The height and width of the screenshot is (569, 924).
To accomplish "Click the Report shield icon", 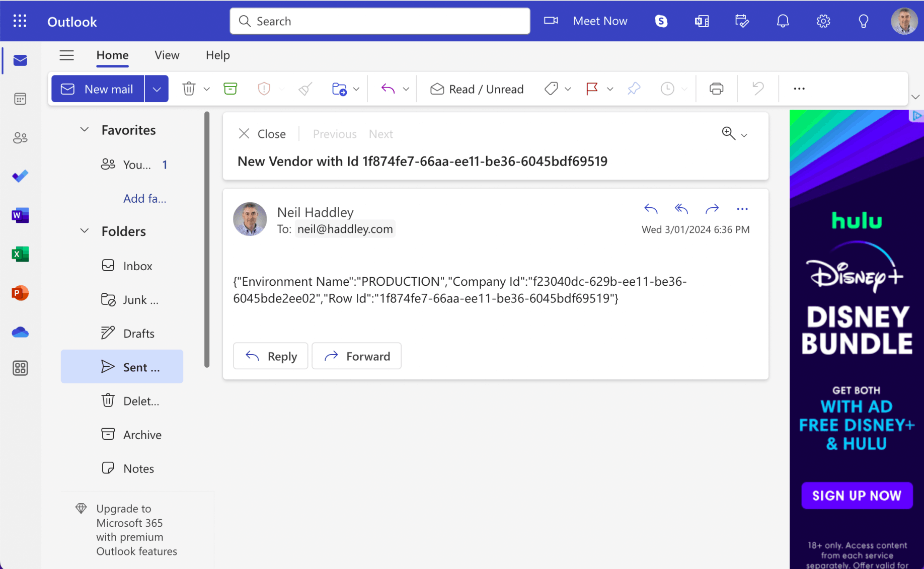I will 264,89.
